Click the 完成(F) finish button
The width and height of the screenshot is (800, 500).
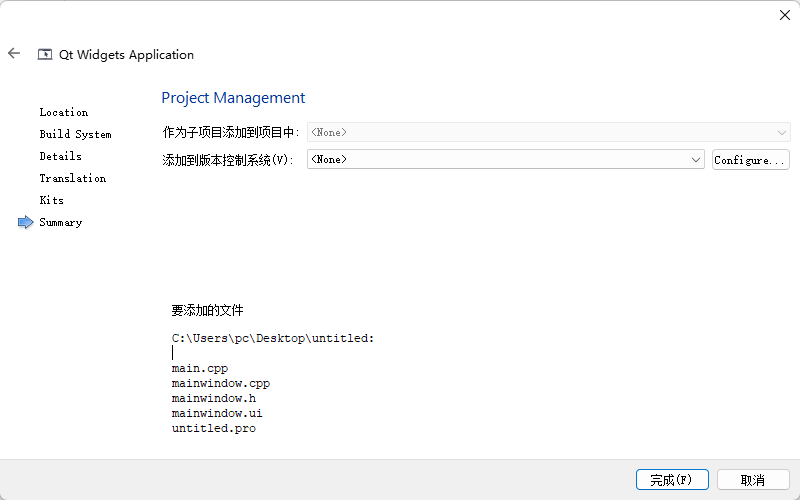(x=672, y=480)
